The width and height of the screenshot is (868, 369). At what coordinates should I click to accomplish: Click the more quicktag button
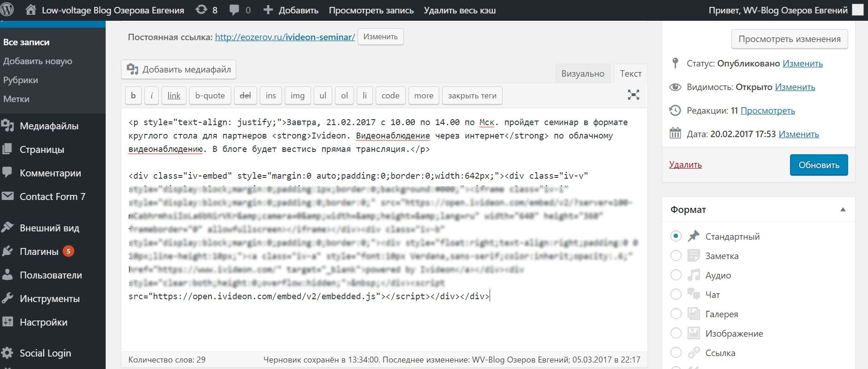point(424,95)
